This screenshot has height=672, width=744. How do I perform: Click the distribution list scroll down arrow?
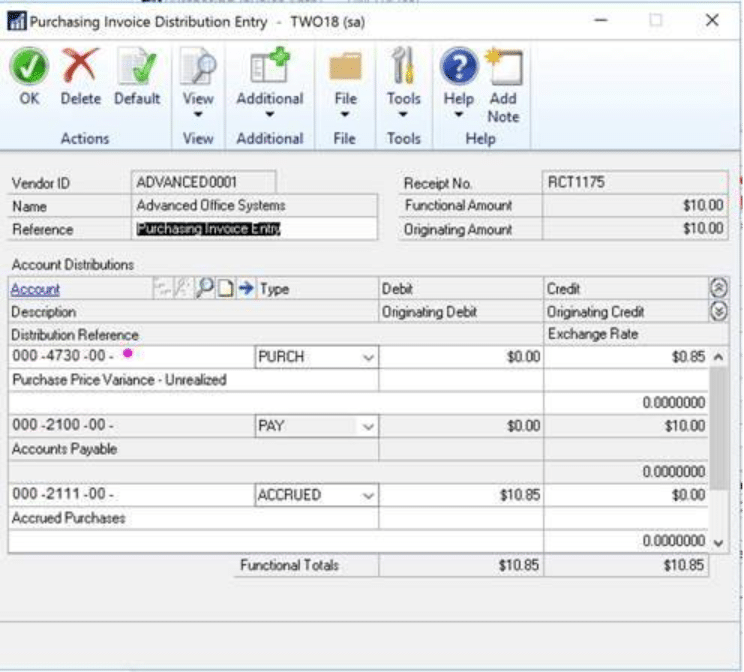pos(718,542)
